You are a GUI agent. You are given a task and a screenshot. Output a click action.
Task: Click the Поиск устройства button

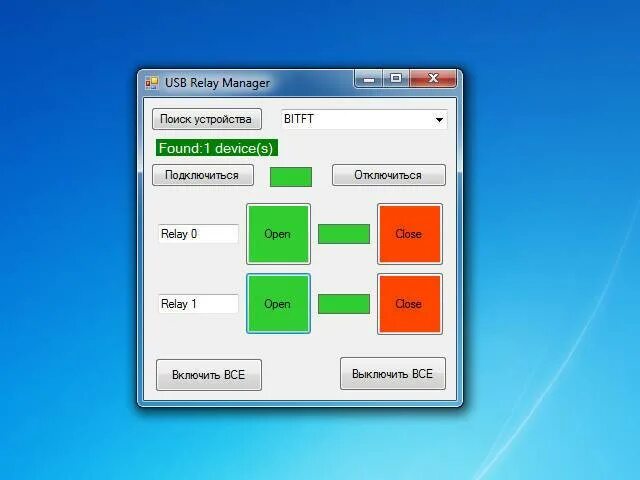tap(207, 119)
